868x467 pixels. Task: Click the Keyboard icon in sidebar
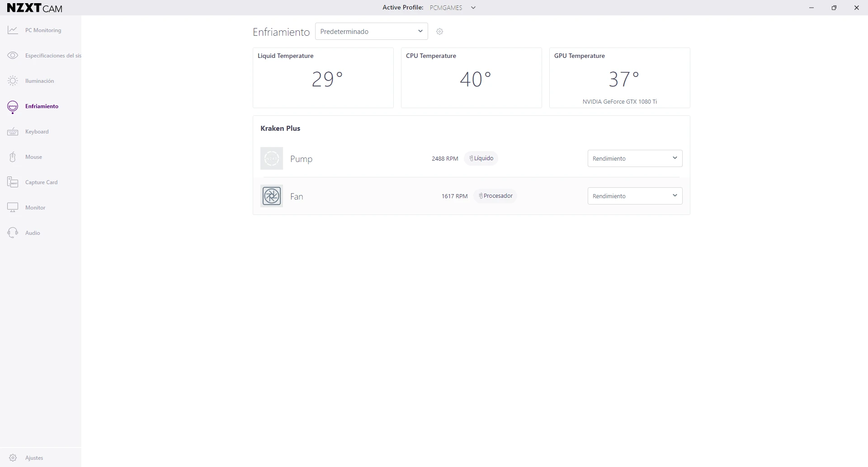click(13, 132)
